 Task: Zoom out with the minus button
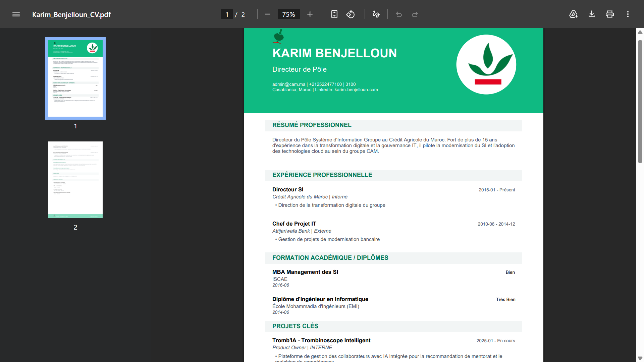[x=268, y=14]
